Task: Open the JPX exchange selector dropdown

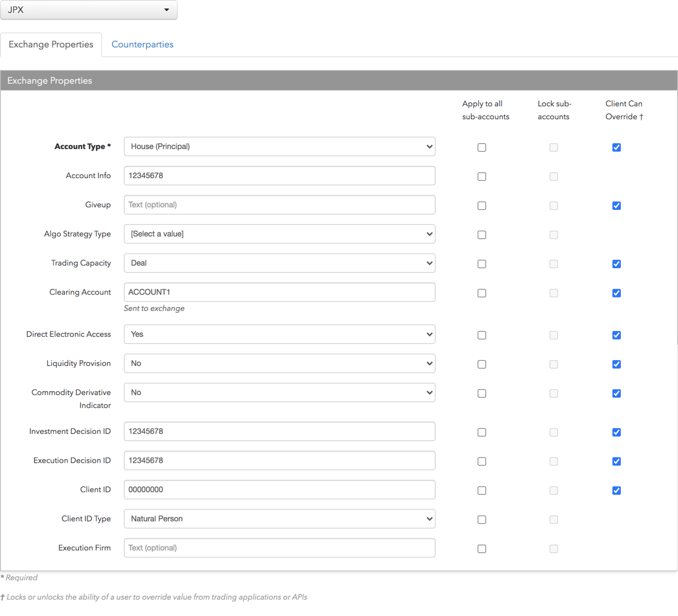Action: point(89,10)
